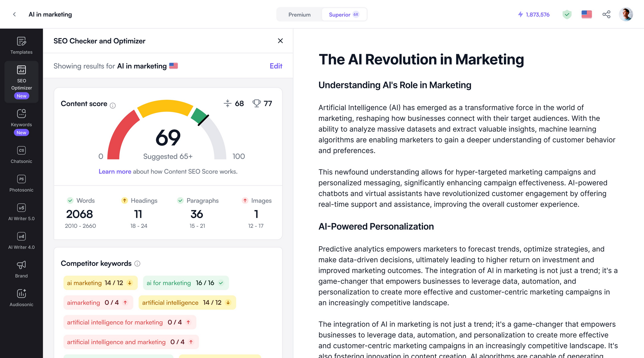This screenshot has height=358, width=644.
Task: Click the green shield check icon
Action: pyautogui.click(x=567, y=15)
